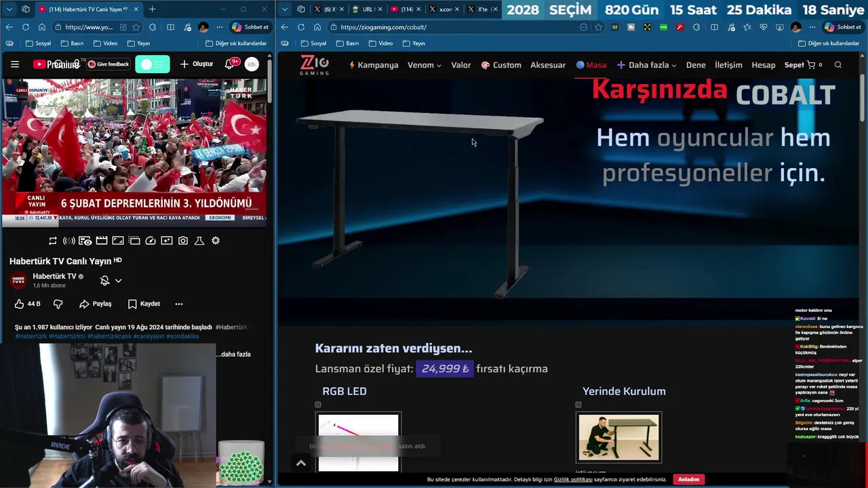The width and height of the screenshot is (868, 488).
Task: Toggle split screen icon in YouTube browser window
Action: pyautogui.click(x=170, y=27)
